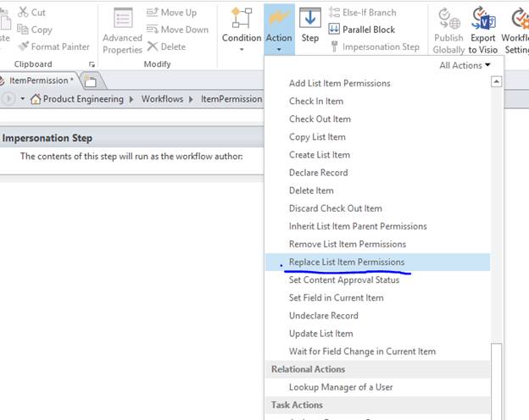Click the home icon before Product Engineering
The image size is (529, 420).
[36, 99]
